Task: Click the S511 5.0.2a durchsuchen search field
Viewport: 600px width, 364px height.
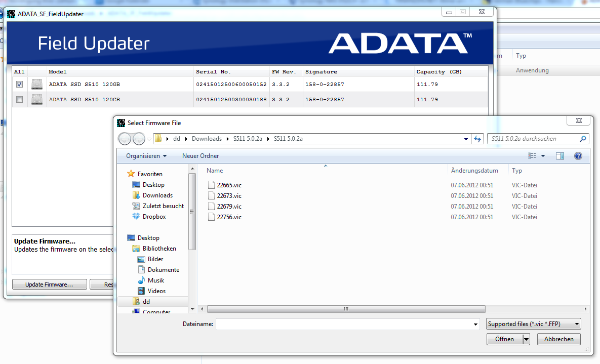Action: (x=534, y=139)
